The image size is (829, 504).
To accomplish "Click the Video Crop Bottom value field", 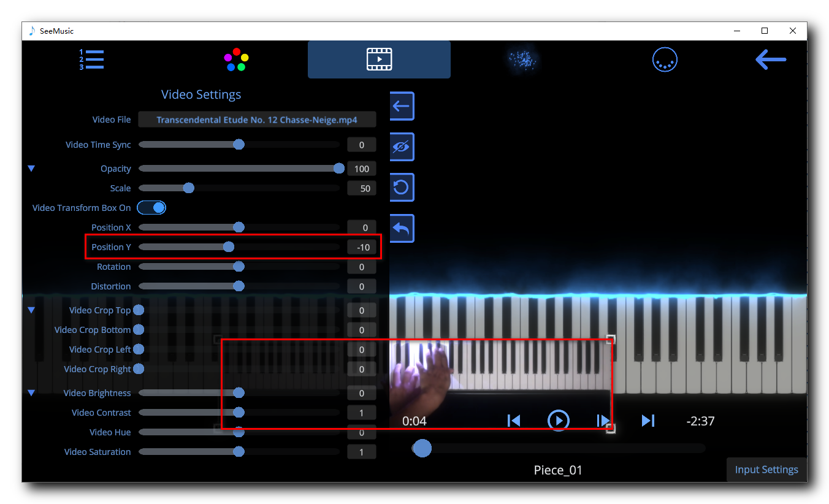I will [x=362, y=330].
